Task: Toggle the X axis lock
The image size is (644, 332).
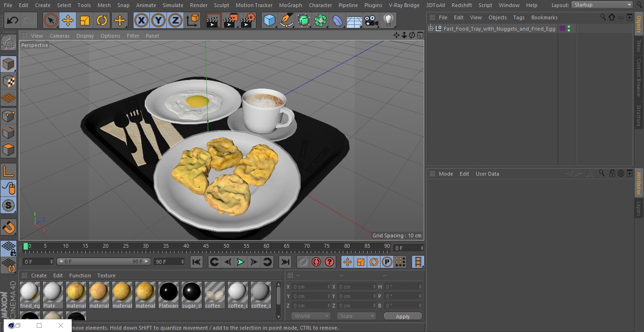Action: (x=141, y=20)
